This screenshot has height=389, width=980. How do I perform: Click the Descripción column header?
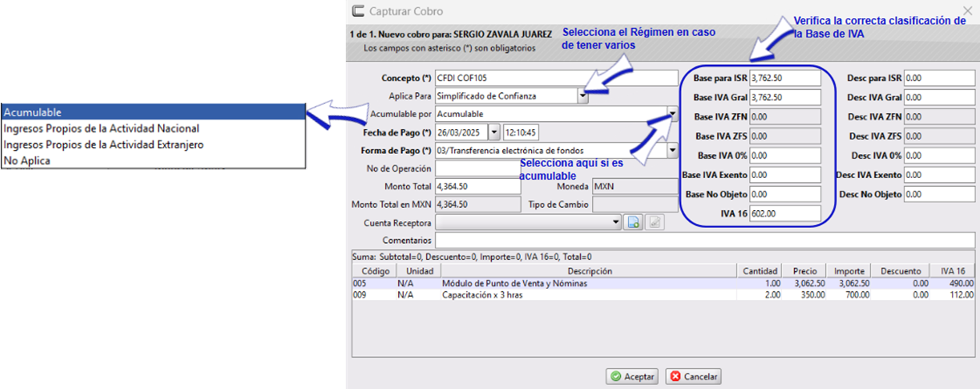[590, 271]
